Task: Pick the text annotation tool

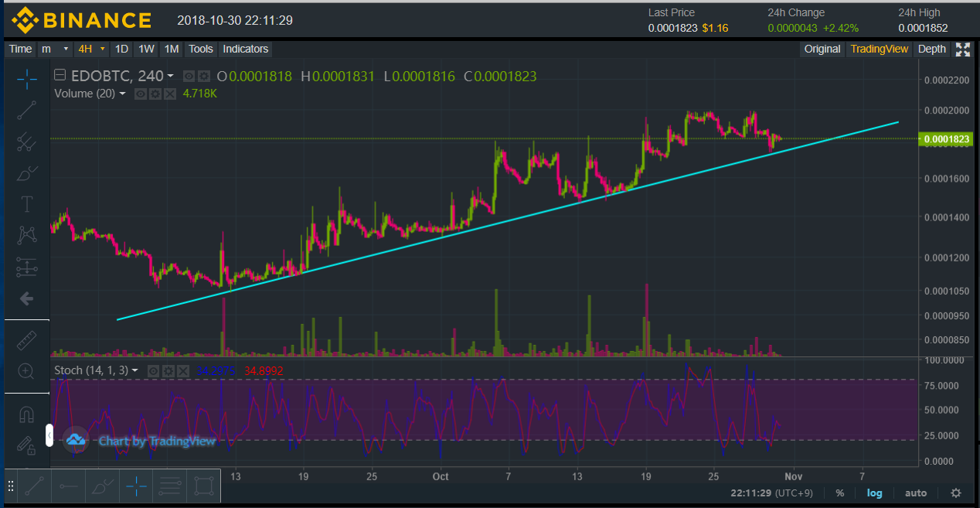Action: click(x=27, y=204)
